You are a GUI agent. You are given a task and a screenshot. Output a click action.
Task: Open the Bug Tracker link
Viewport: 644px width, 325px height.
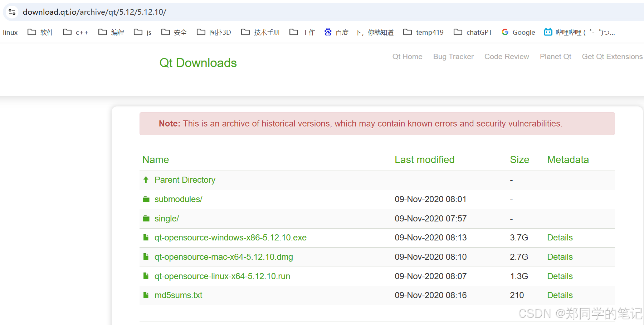[x=453, y=57]
